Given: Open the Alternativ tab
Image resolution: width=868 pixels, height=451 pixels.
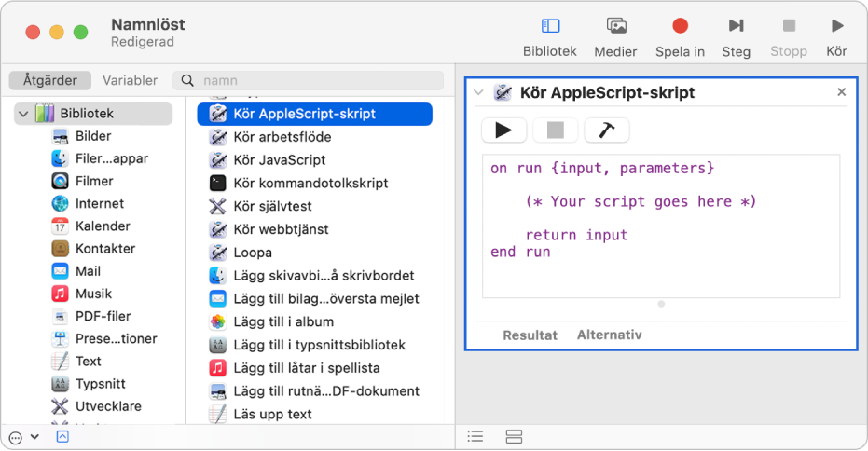Looking at the screenshot, I should [609, 335].
